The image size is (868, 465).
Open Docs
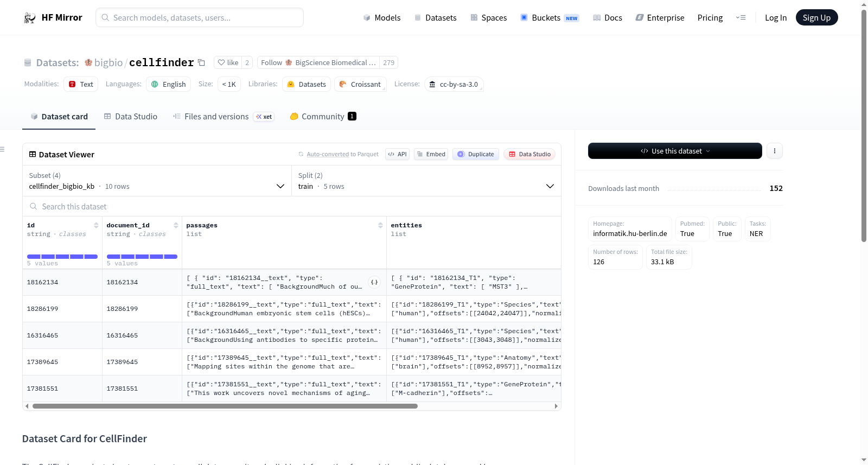[x=608, y=18]
